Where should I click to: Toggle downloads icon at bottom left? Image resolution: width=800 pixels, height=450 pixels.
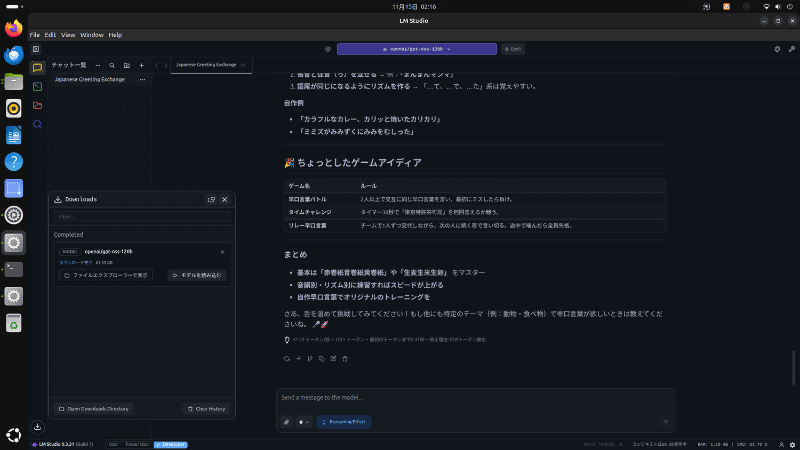37,427
